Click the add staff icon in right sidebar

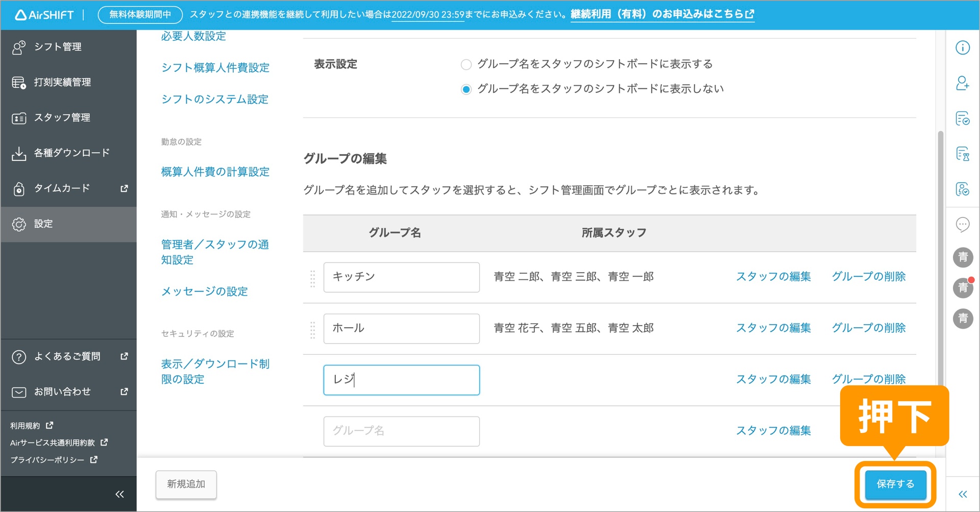coord(962,83)
